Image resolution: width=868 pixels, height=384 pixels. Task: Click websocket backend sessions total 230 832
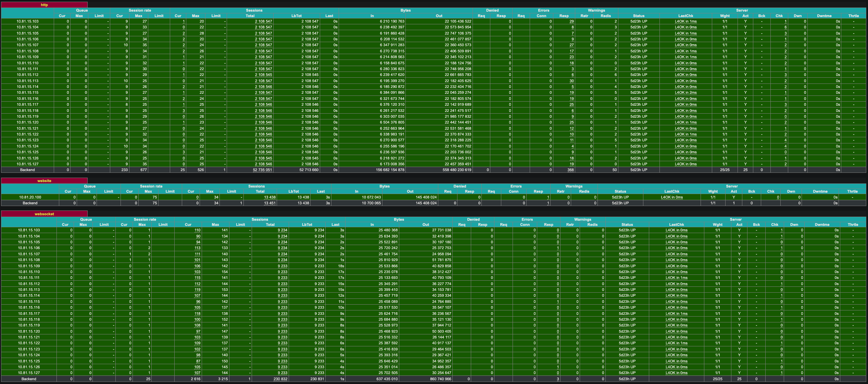(280, 379)
